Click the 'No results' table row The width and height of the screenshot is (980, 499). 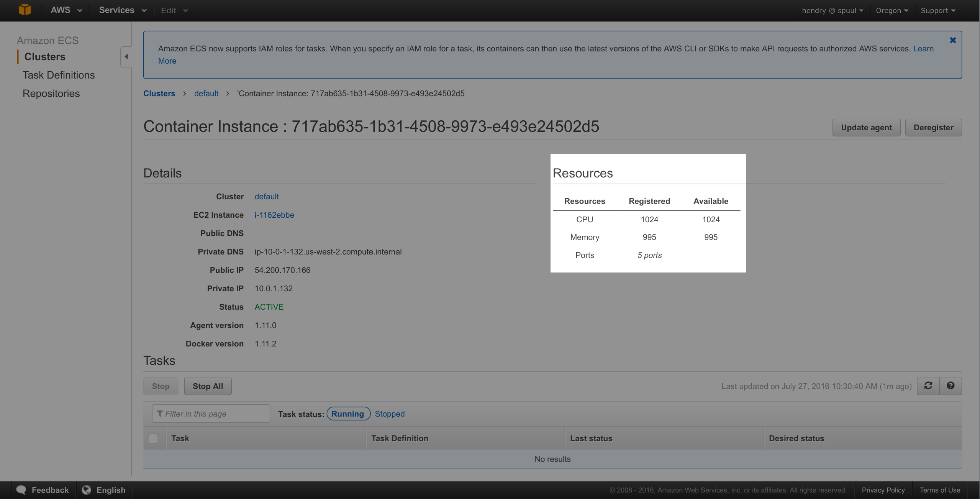click(552, 459)
